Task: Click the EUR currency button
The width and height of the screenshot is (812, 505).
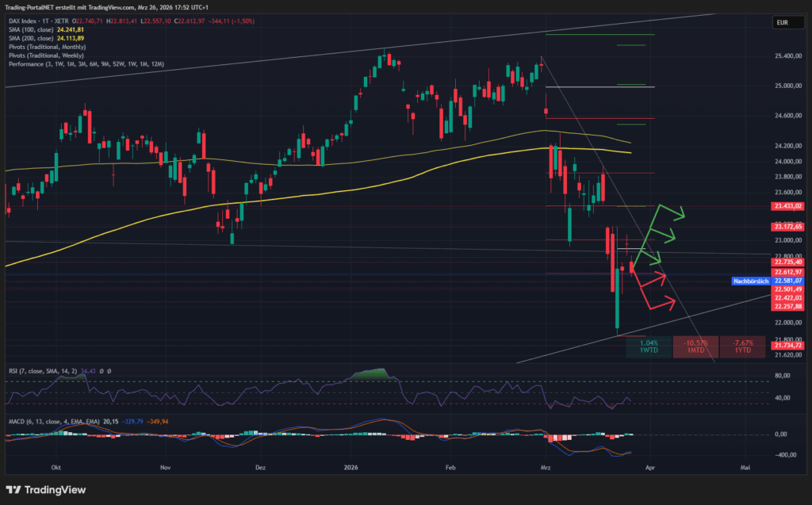Action: point(781,23)
